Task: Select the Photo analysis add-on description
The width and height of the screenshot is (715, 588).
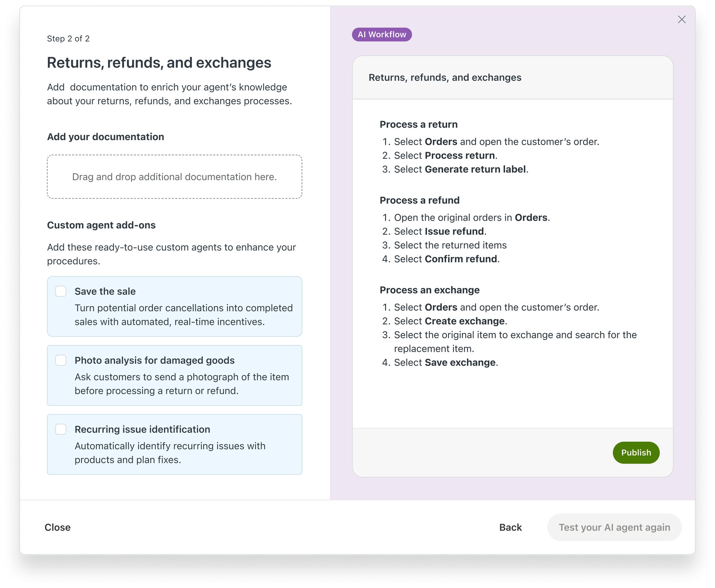Action: coord(182,384)
